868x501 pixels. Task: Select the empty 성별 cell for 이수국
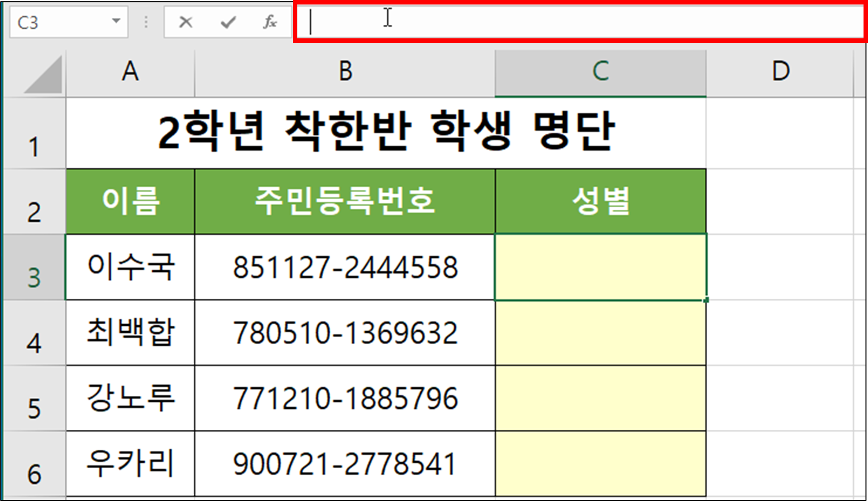click(x=601, y=267)
